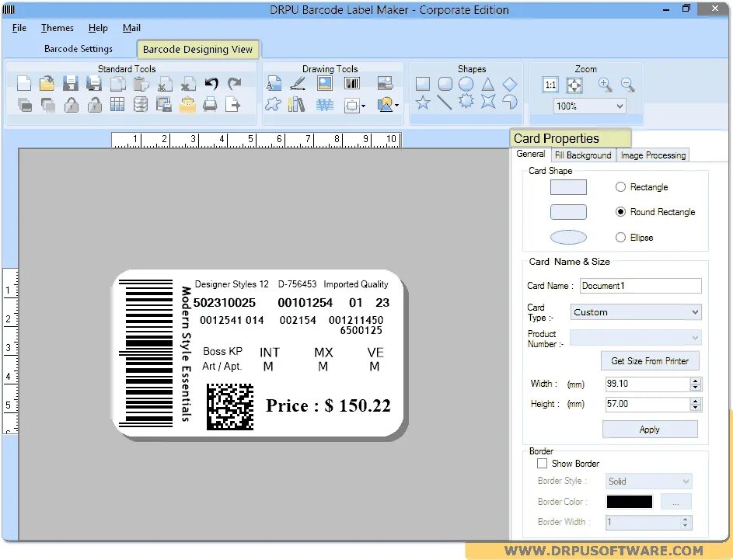Increase the Width spinner up arrow
This screenshot has height=560, width=733.
pyautogui.click(x=696, y=381)
